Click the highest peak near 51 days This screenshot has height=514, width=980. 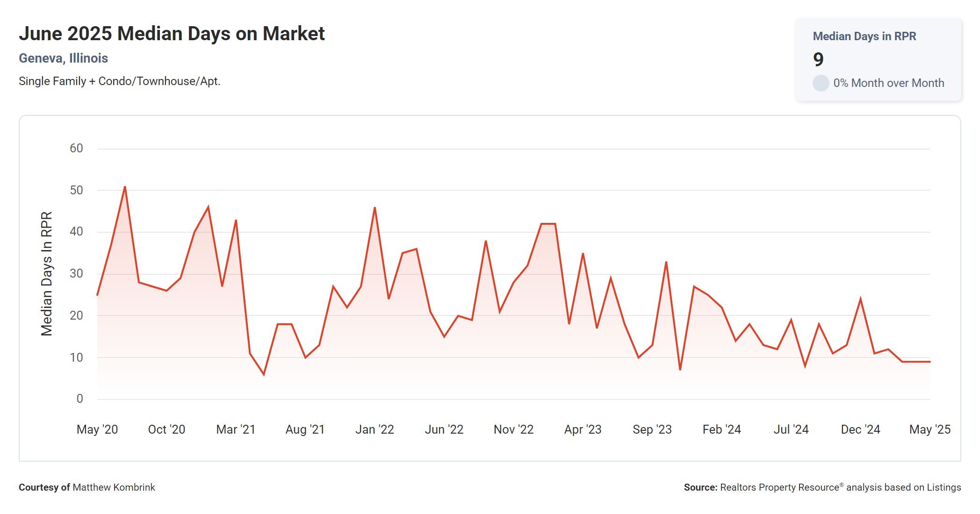tap(125, 187)
